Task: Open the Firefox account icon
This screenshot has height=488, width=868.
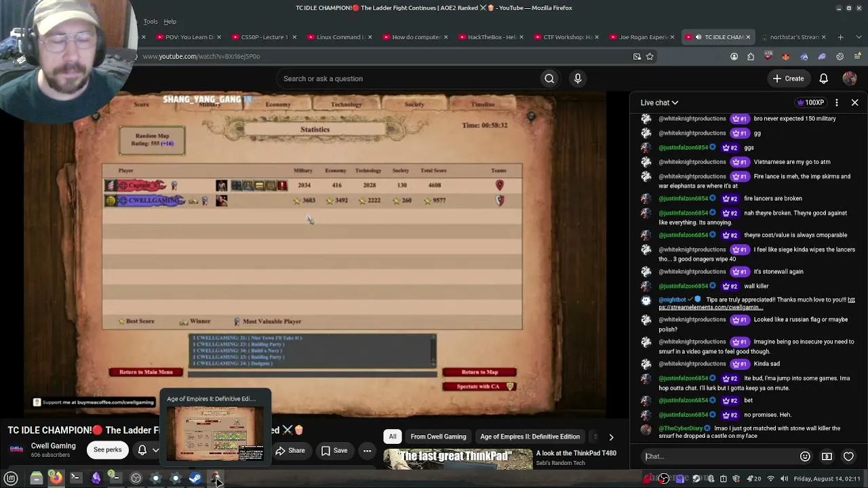Action: (x=734, y=56)
